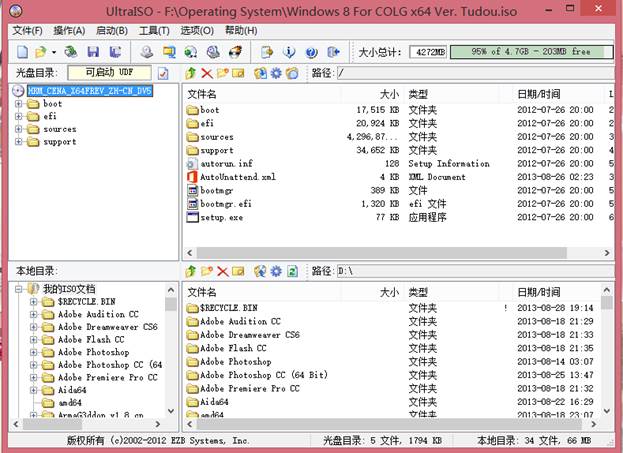Open the 启动(B) menu
Viewport: 623px width, 453px height.
pyautogui.click(x=111, y=30)
